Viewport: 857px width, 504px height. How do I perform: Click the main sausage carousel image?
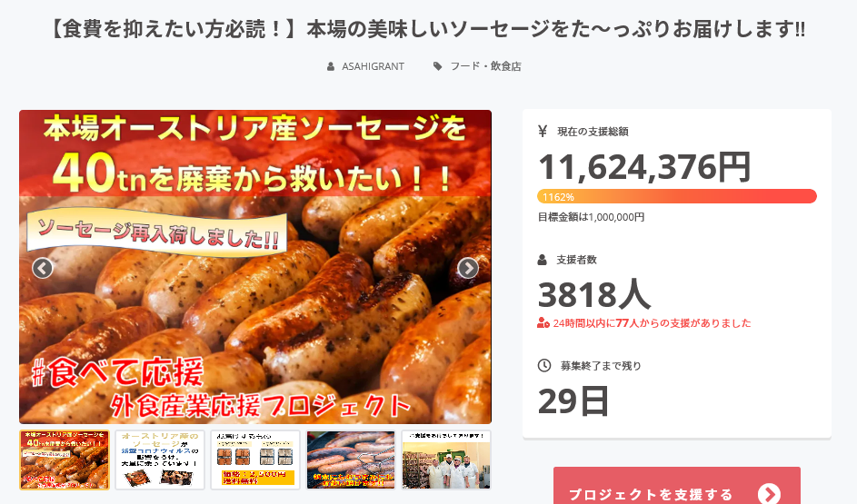(x=255, y=267)
